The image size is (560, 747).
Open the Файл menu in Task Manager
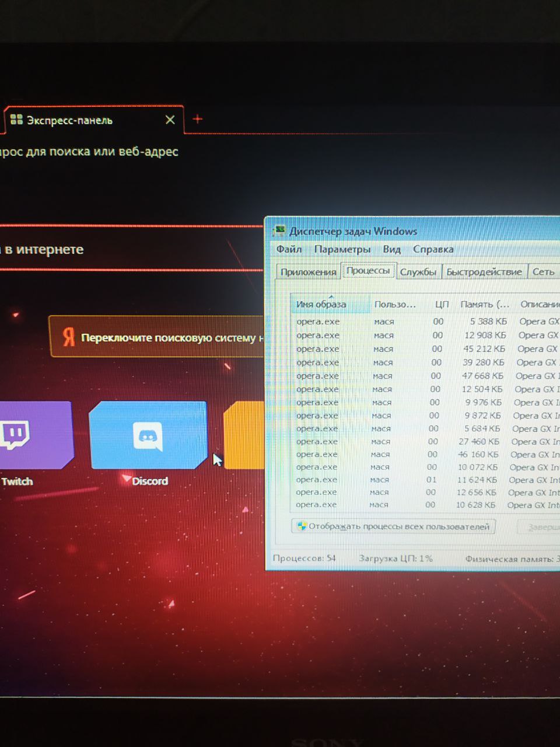[289, 249]
